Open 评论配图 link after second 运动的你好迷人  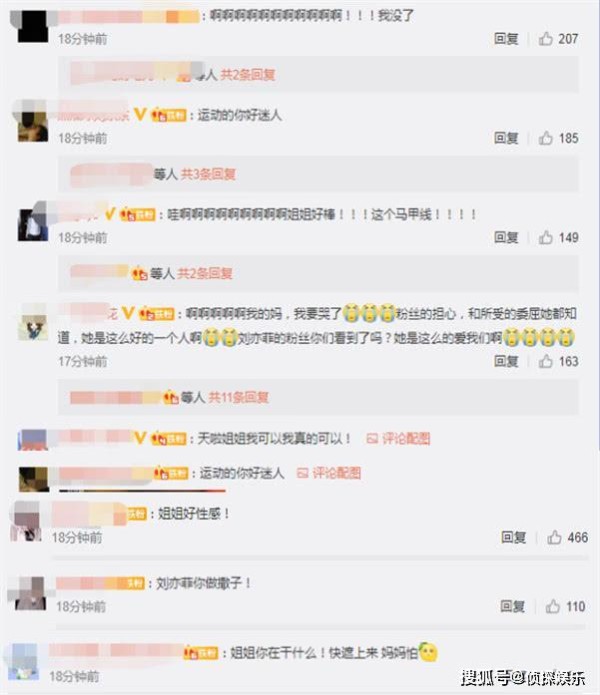[x=329, y=473]
